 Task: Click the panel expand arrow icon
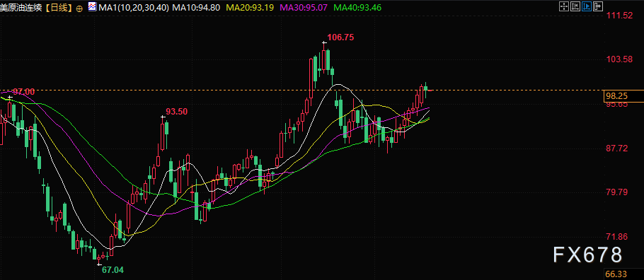pyautogui.click(x=599, y=6)
